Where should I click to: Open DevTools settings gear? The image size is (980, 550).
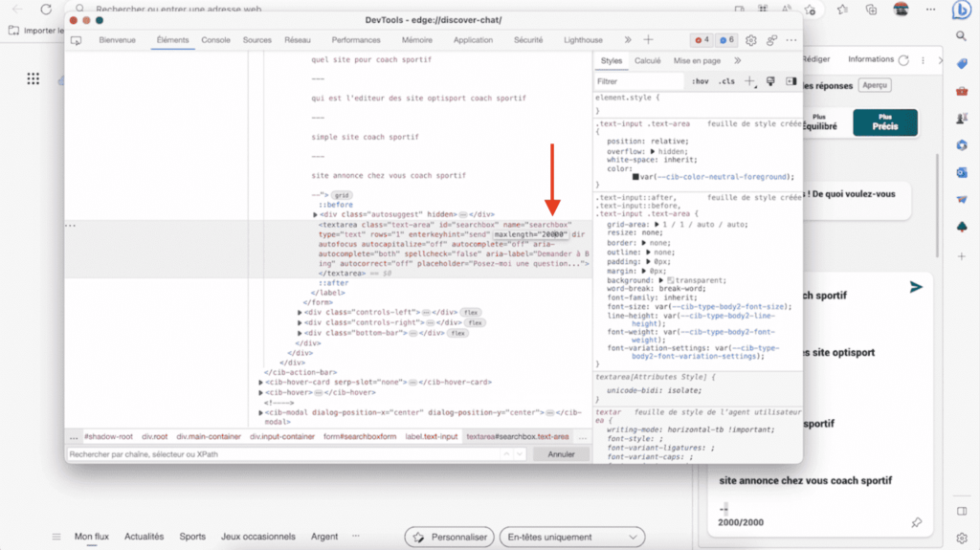click(x=751, y=40)
